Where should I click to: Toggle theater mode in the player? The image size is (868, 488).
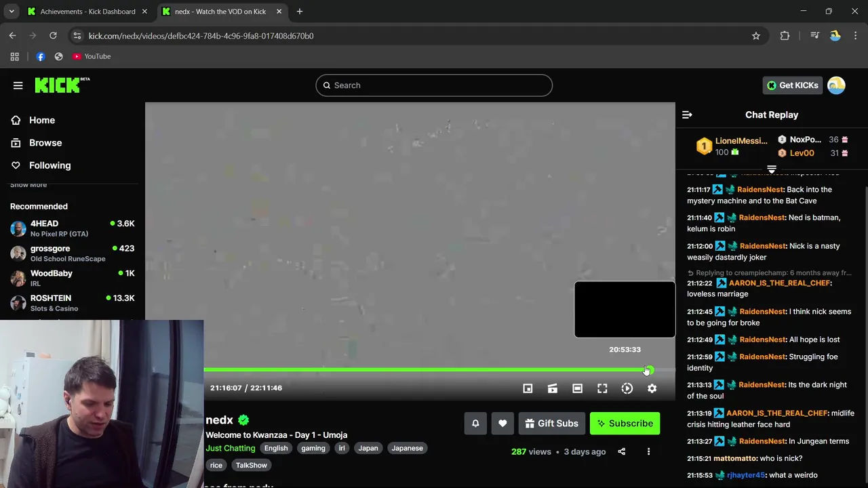click(577, 388)
